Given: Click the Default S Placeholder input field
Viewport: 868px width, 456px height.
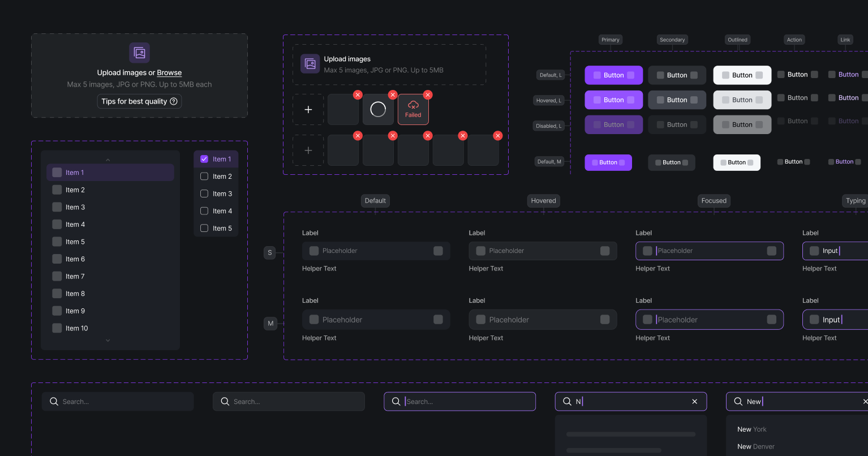Looking at the screenshot, I should click(376, 251).
